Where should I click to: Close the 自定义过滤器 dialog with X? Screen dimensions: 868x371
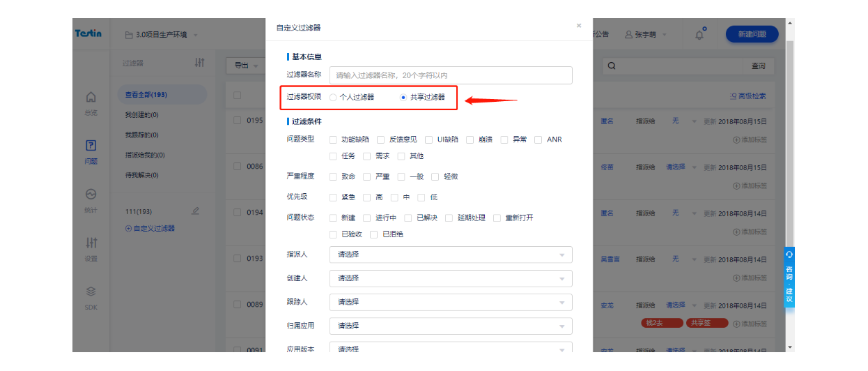pyautogui.click(x=578, y=26)
